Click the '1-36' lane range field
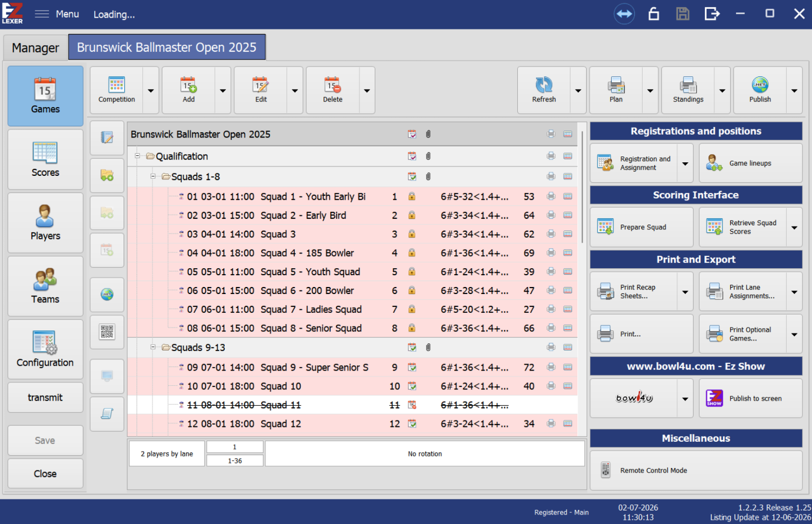Image resolution: width=812 pixels, height=524 pixels. (235, 461)
